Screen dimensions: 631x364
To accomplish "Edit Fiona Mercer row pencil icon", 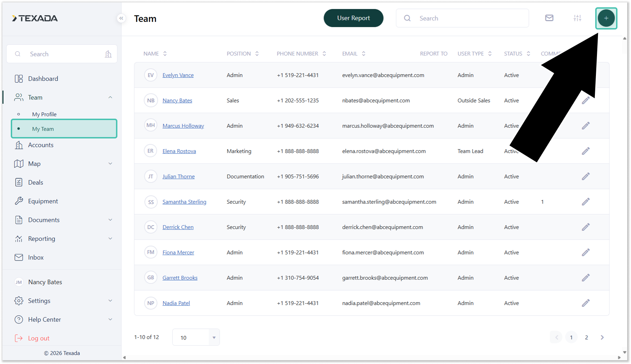I will point(586,252).
